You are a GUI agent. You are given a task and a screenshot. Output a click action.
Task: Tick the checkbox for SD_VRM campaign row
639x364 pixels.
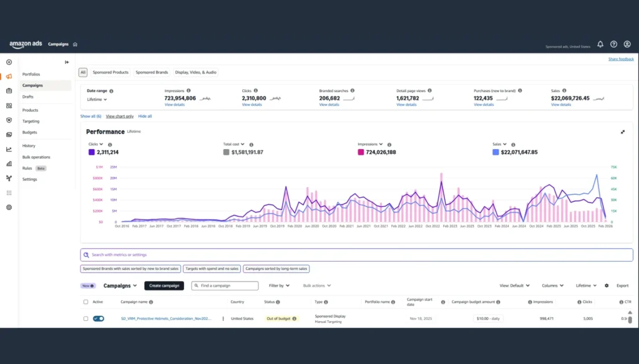pyautogui.click(x=86, y=318)
